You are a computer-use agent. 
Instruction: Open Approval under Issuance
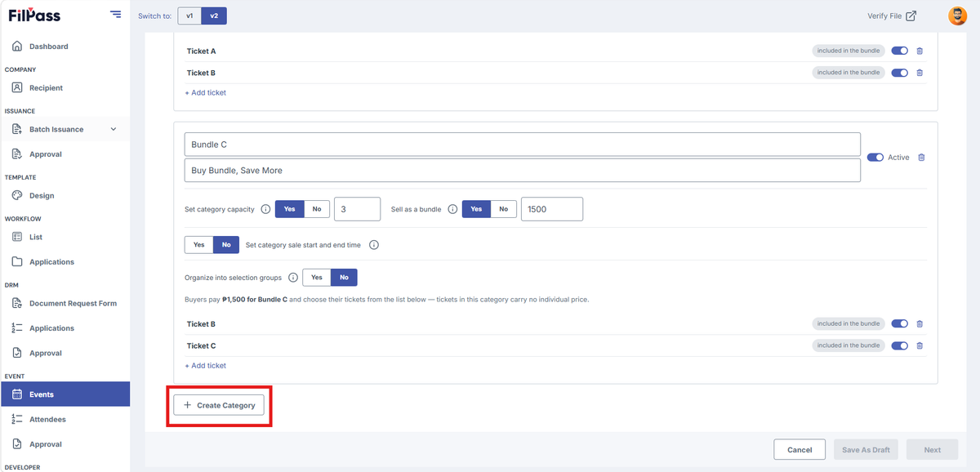click(x=46, y=154)
